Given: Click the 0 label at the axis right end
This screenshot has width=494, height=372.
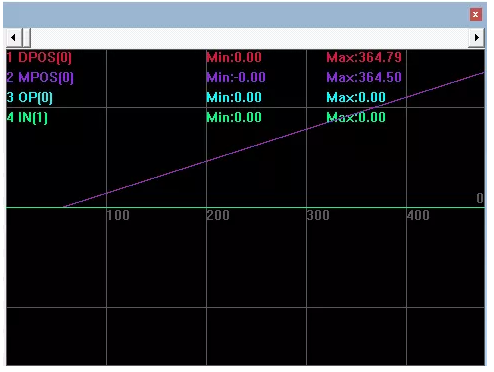Looking at the screenshot, I should point(480,198).
